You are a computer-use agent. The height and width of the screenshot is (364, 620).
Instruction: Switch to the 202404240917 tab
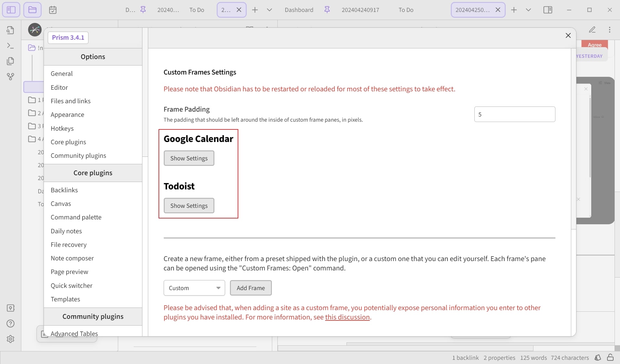point(360,10)
